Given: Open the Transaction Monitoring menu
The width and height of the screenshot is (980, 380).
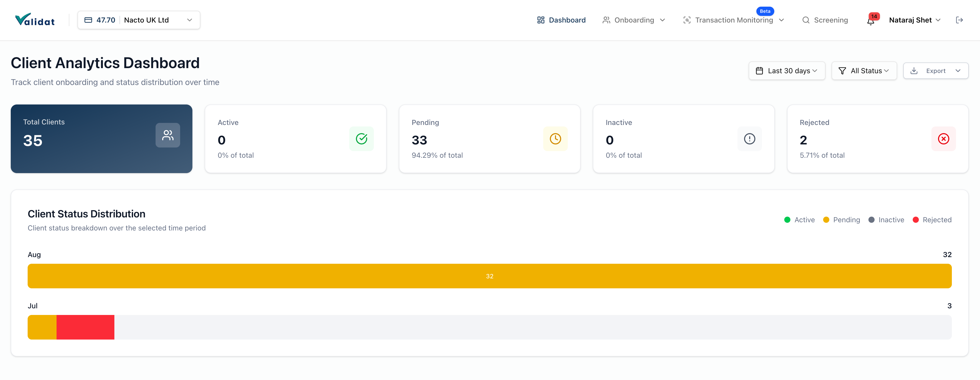Looking at the screenshot, I should pos(734,20).
